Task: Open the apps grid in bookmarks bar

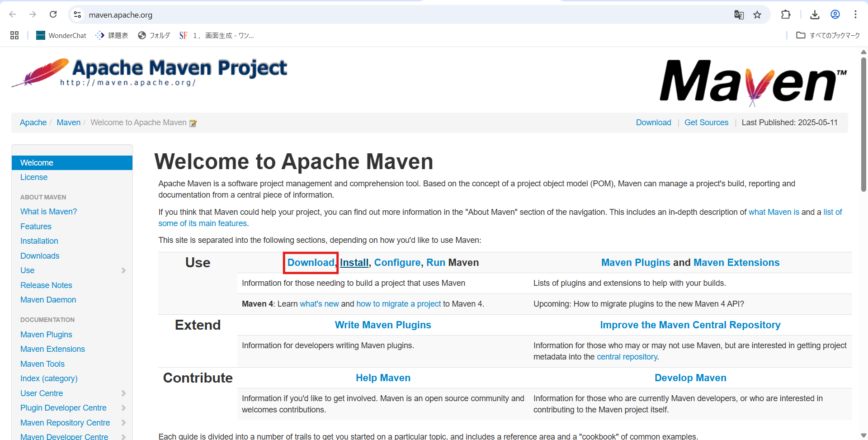Action: pos(14,35)
